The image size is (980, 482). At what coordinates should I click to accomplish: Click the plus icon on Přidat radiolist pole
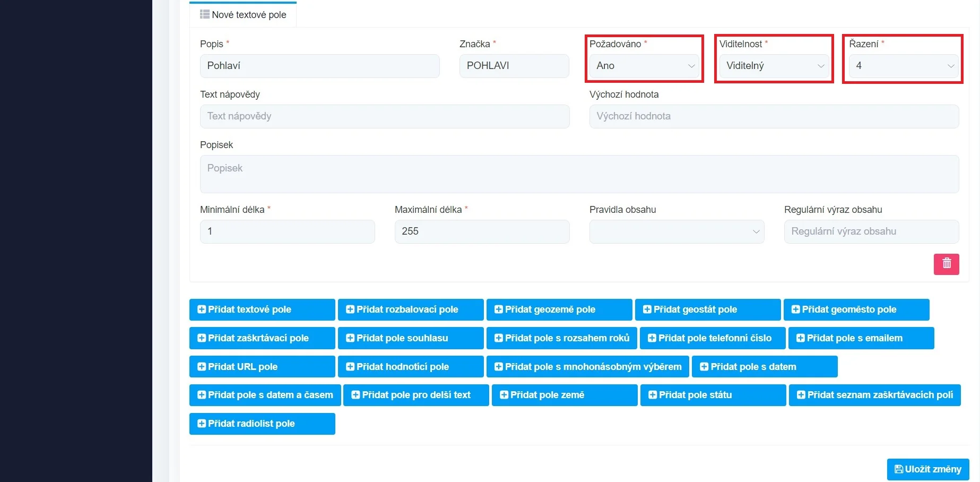[202, 424]
